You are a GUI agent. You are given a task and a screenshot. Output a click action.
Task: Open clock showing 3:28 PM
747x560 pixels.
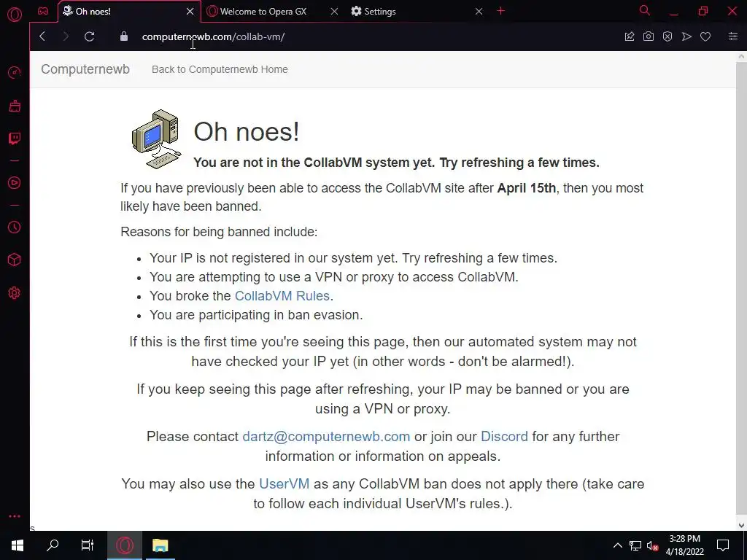[x=684, y=545]
